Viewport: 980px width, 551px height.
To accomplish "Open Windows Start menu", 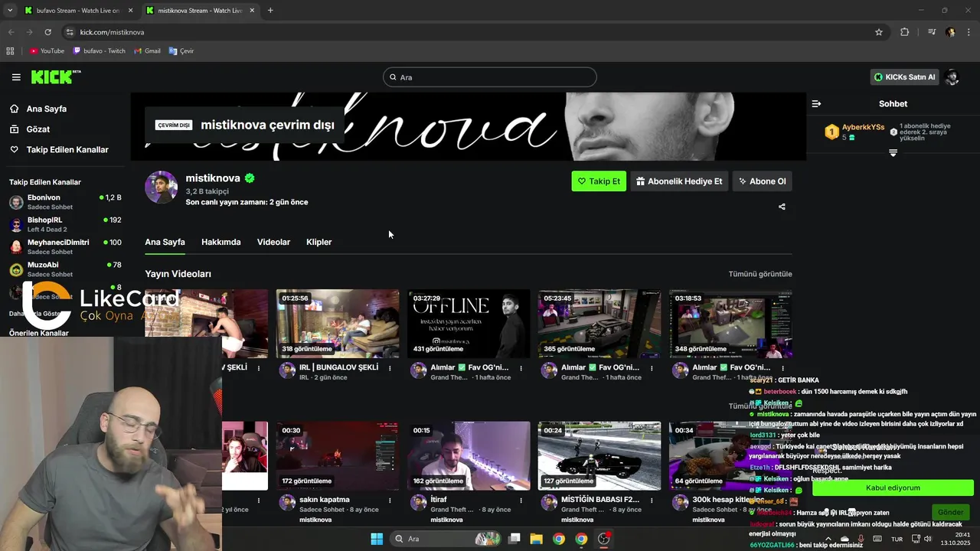I will pyautogui.click(x=377, y=539).
